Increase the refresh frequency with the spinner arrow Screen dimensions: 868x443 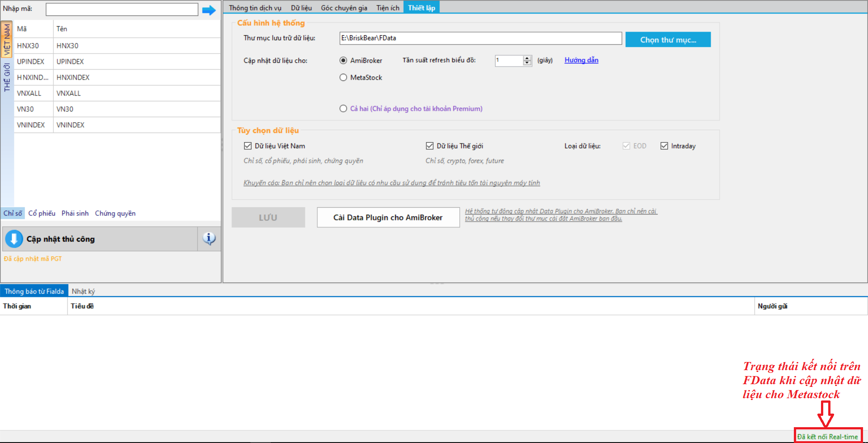coord(527,58)
